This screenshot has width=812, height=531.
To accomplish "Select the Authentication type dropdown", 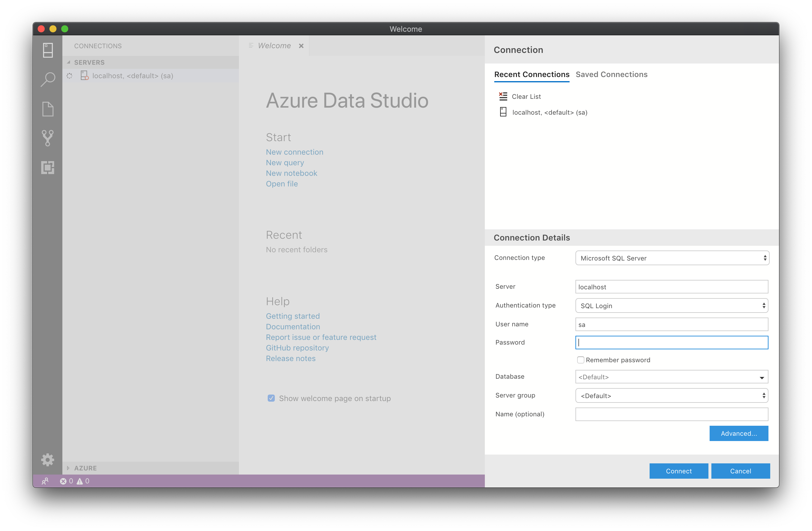I will tap(672, 306).
